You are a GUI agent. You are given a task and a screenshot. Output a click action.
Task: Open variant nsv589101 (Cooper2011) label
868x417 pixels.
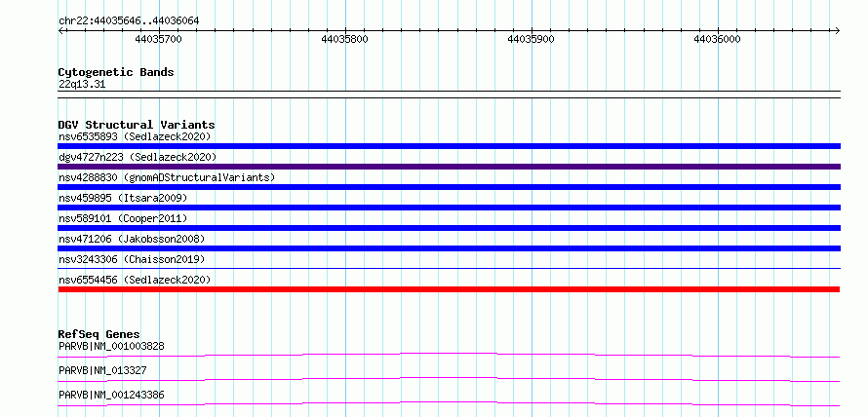point(123,218)
